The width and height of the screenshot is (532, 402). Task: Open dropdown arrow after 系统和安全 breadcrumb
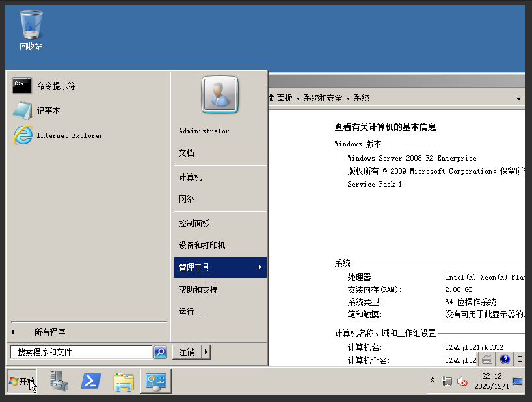[348, 98]
